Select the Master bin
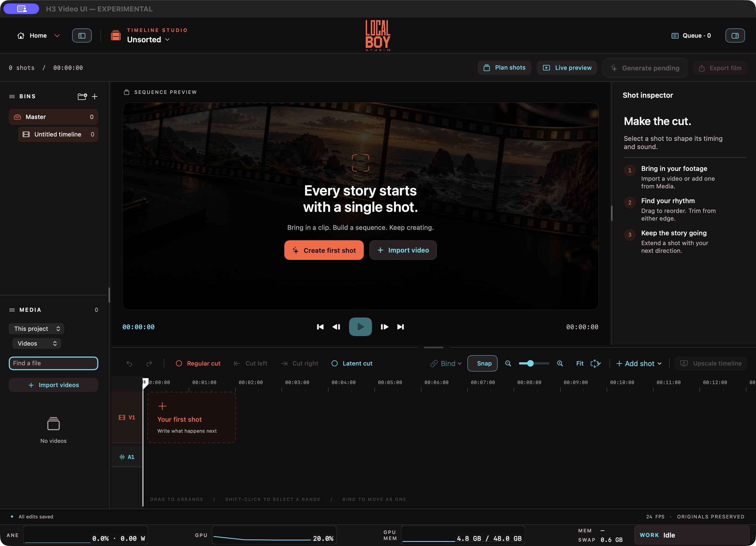 point(53,117)
